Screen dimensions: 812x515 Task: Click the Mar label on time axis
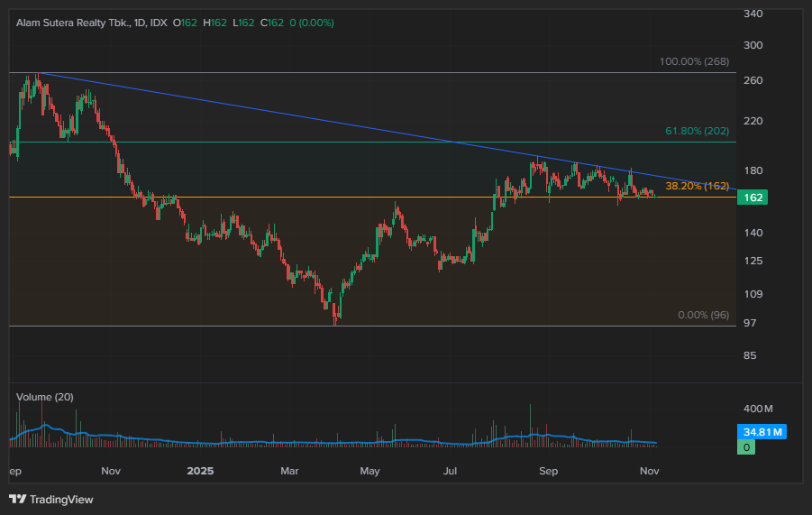click(289, 471)
